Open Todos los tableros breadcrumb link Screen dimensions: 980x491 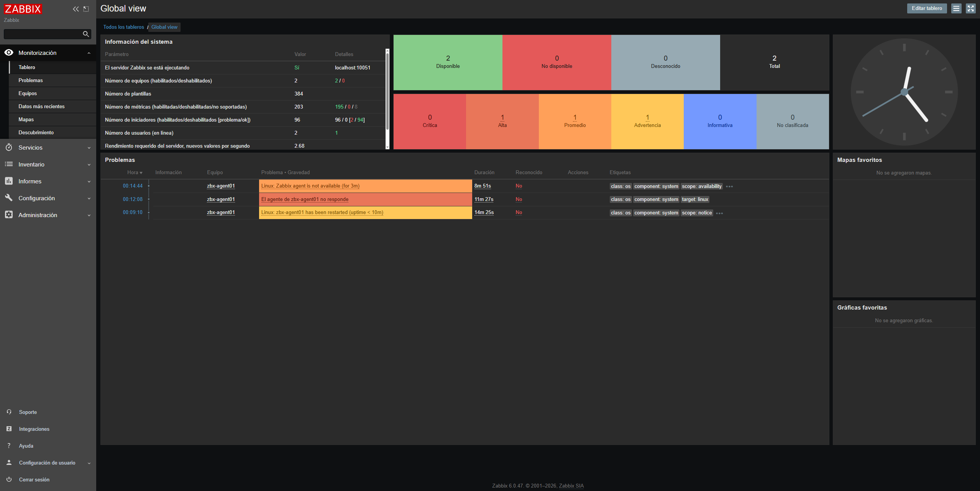123,27
